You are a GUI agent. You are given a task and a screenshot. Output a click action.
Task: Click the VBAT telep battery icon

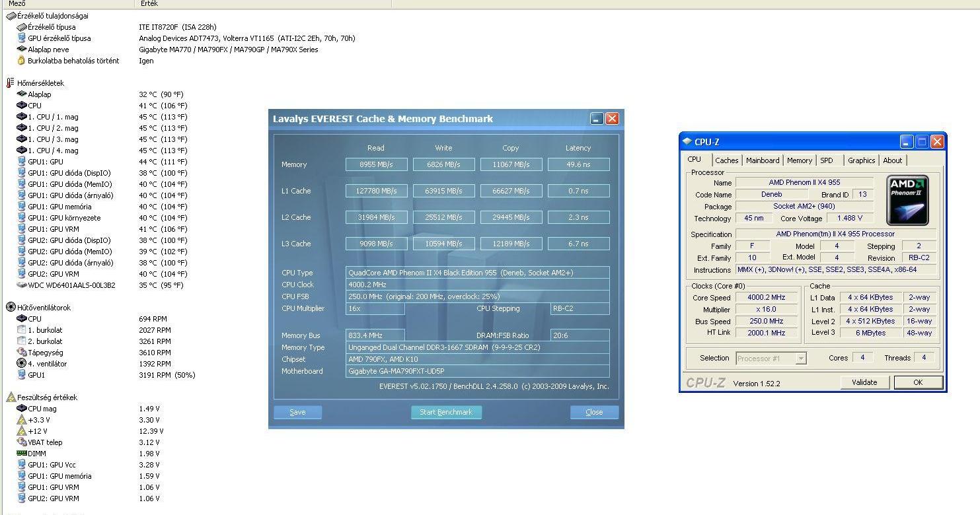click(x=22, y=442)
